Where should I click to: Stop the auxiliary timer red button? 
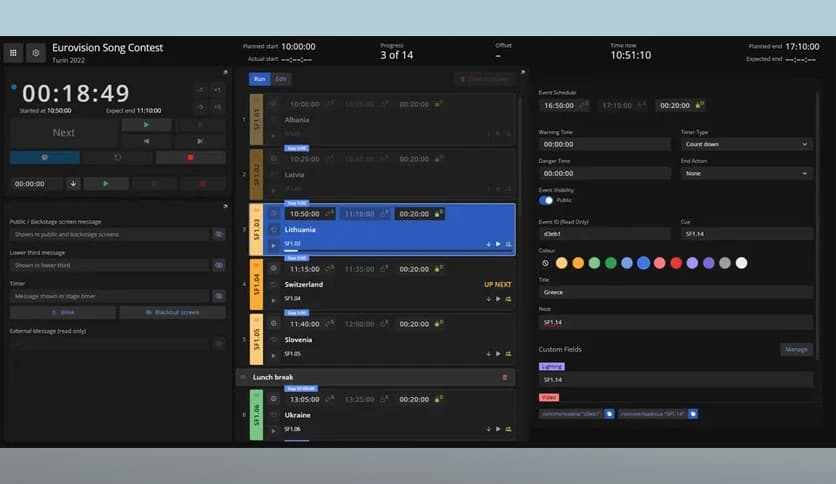click(x=203, y=184)
